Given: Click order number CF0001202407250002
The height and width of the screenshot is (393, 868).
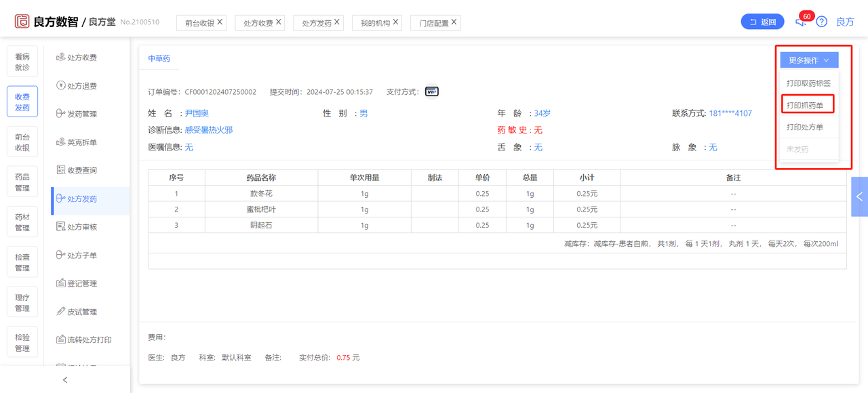Looking at the screenshot, I should click(x=220, y=92).
